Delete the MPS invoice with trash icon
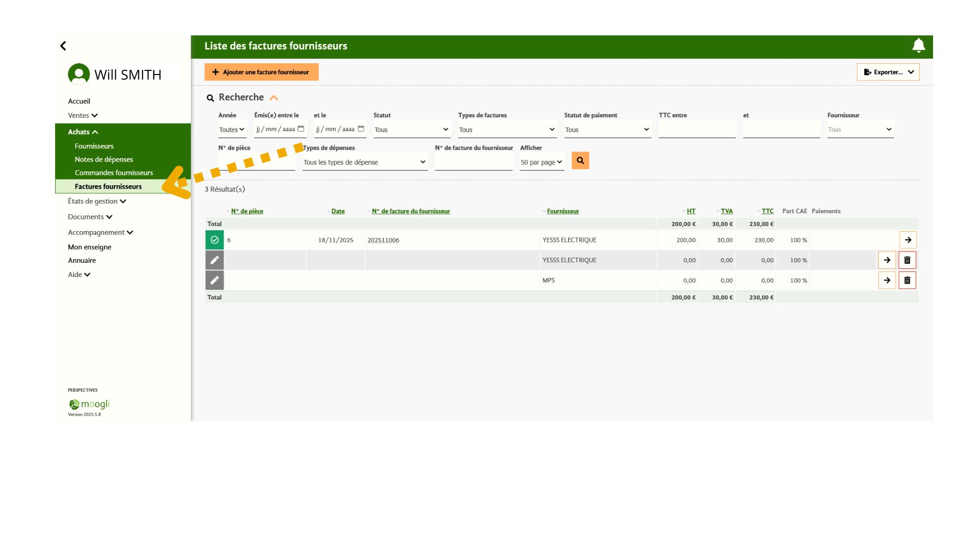The width and height of the screenshot is (980, 551). 907,280
